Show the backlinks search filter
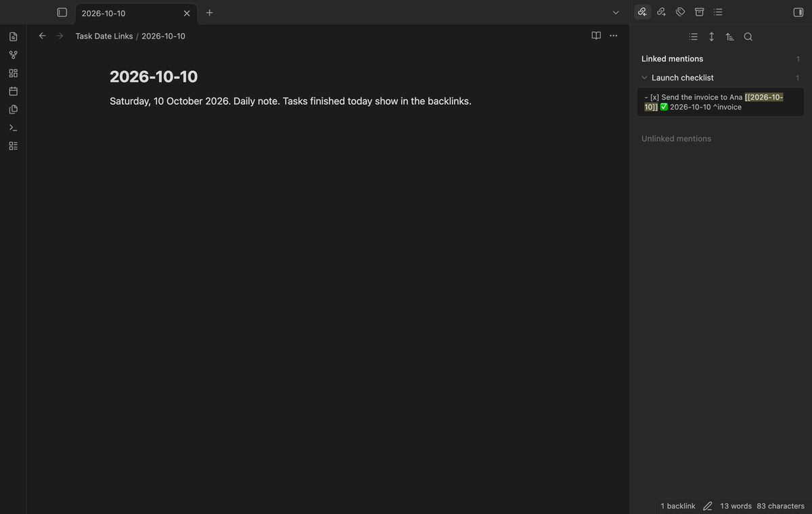Image resolution: width=812 pixels, height=514 pixels. 748,37
